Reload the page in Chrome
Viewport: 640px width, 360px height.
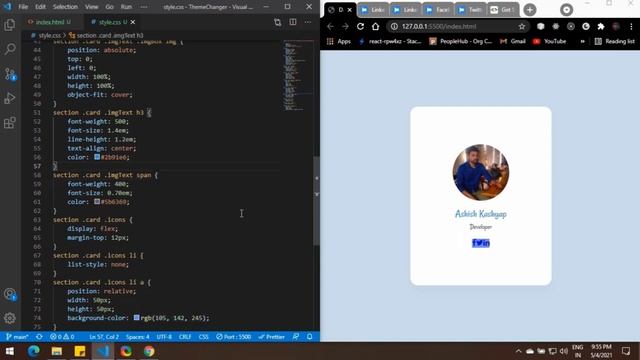[360, 27]
